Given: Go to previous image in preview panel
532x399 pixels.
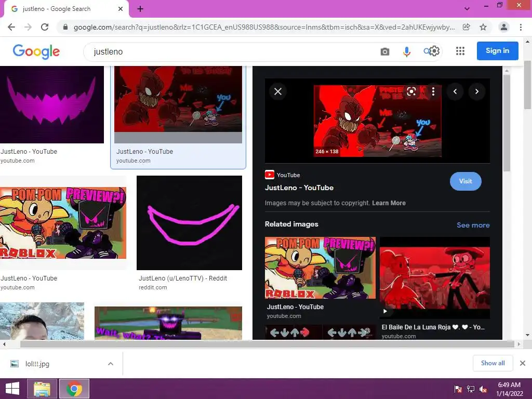Looking at the screenshot, I should 455,91.
